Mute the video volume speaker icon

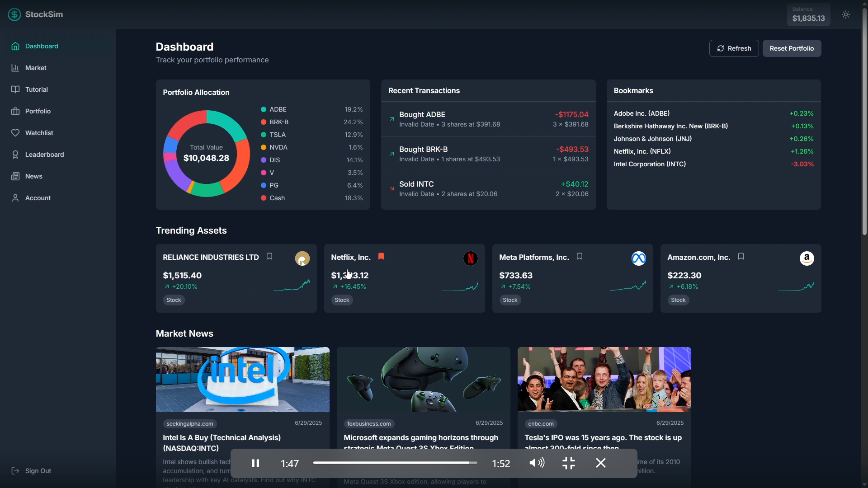point(537,463)
